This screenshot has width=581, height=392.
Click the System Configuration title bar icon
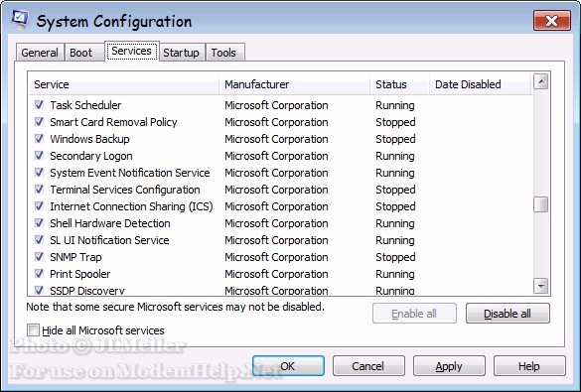(20, 20)
